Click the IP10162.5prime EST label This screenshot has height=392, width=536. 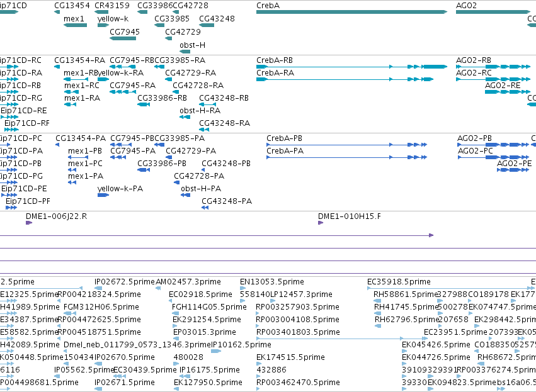click(241, 345)
